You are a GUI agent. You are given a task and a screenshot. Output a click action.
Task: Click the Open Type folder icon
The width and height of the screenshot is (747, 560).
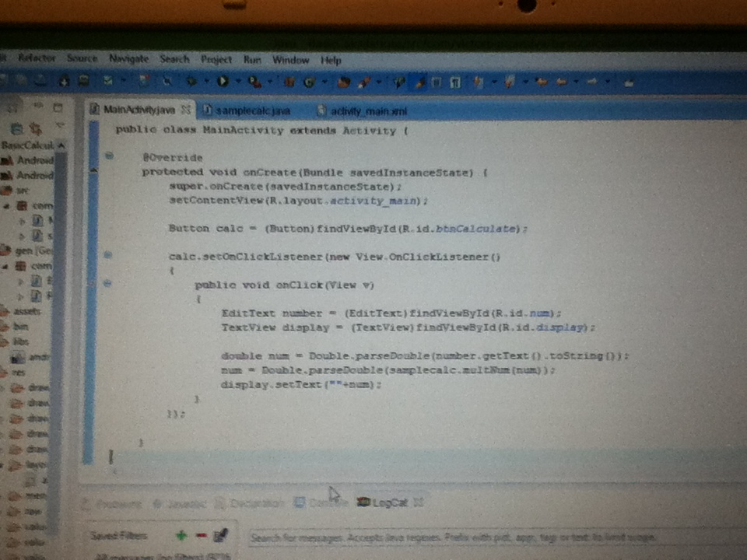[343, 82]
